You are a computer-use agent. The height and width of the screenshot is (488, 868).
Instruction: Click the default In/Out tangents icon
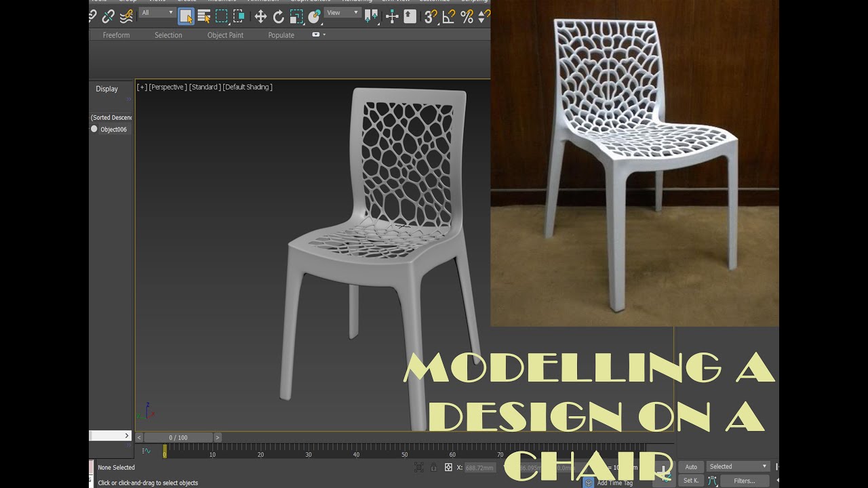click(x=712, y=481)
